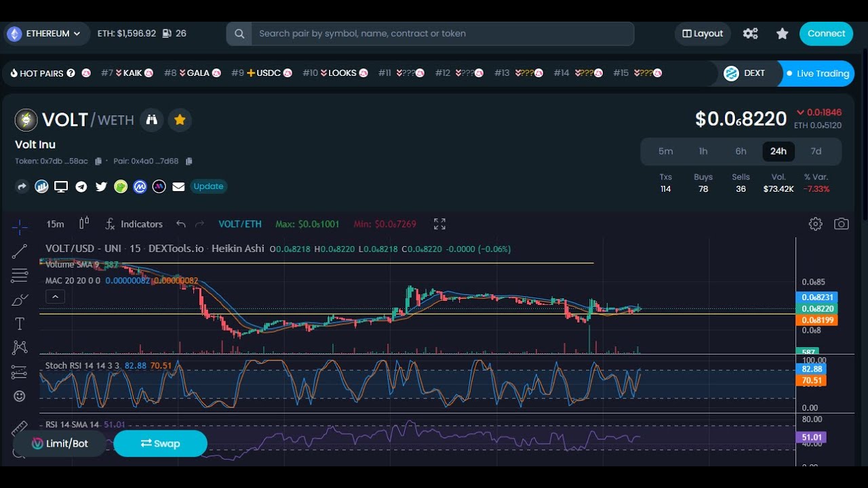This screenshot has width=868, height=488.
Task: Select the text annotation tool
Action: tap(20, 324)
